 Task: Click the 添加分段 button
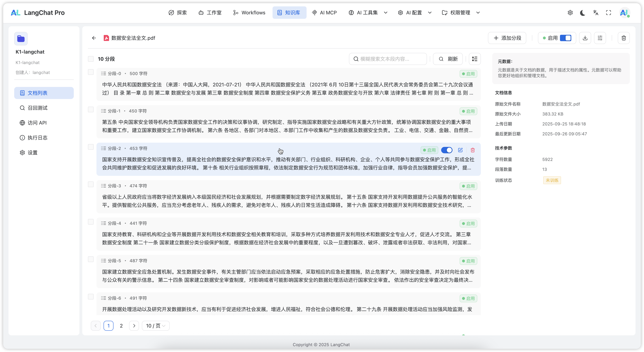[x=507, y=38]
